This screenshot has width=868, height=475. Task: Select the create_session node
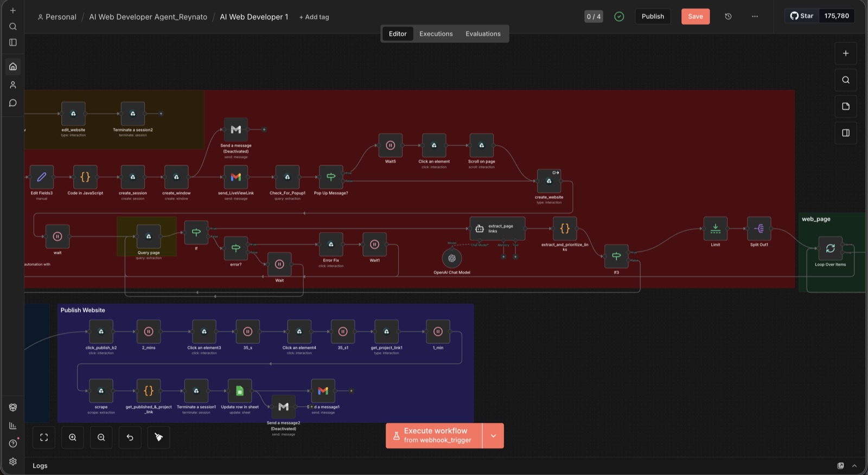(x=133, y=177)
